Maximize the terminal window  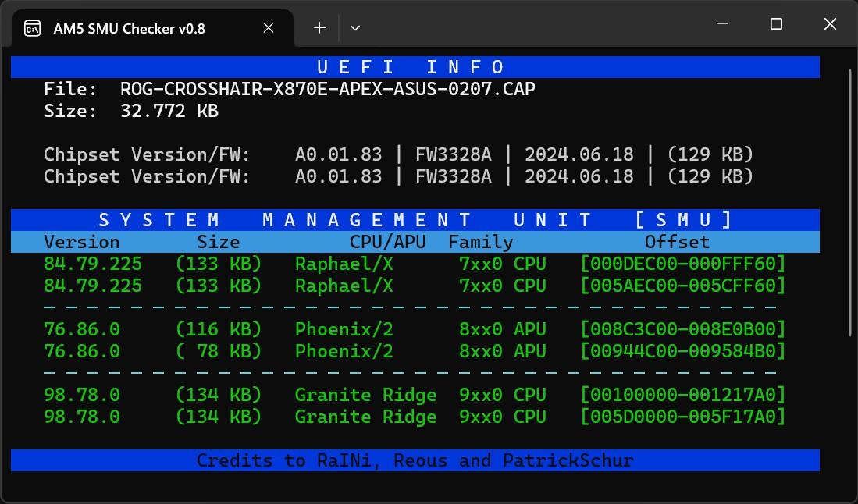[x=776, y=23]
